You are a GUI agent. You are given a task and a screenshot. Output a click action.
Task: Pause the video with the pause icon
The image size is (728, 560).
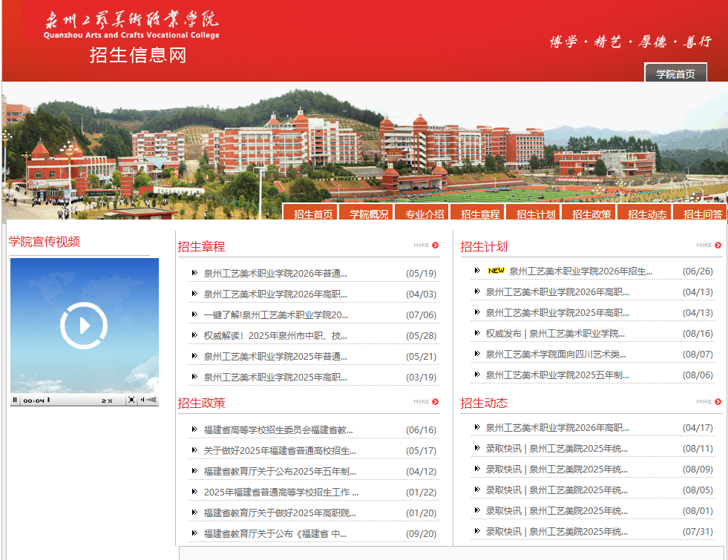[15, 400]
